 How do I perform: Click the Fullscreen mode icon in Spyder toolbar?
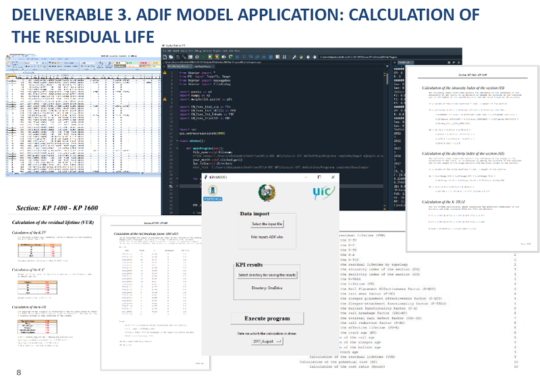284,57
